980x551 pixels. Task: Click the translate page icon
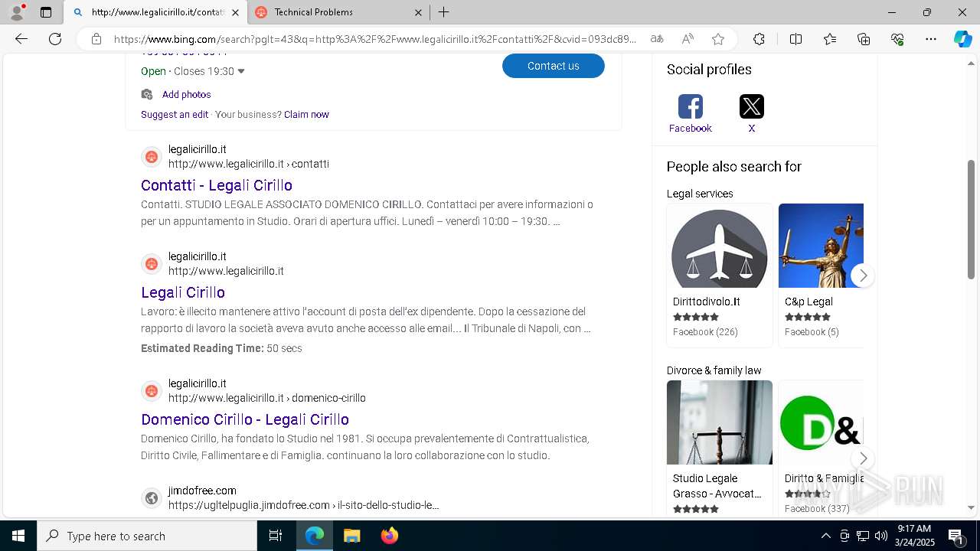pos(657,39)
